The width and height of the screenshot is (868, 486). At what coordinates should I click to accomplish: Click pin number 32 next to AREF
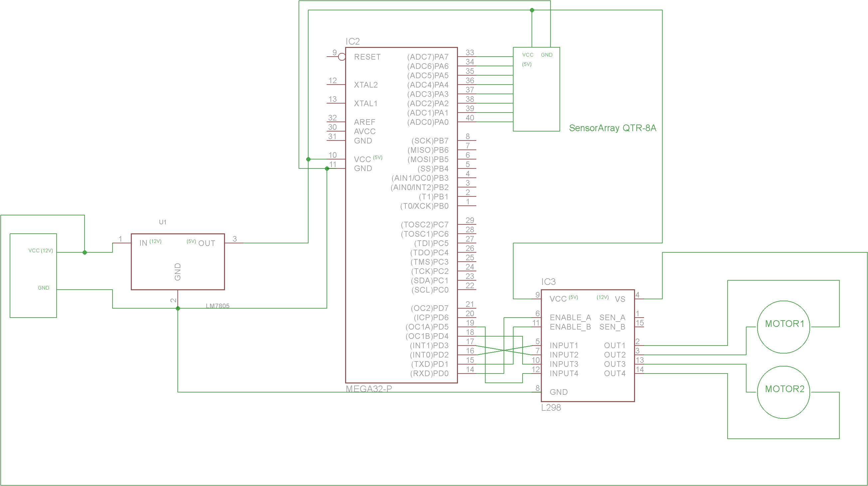(x=332, y=118)
